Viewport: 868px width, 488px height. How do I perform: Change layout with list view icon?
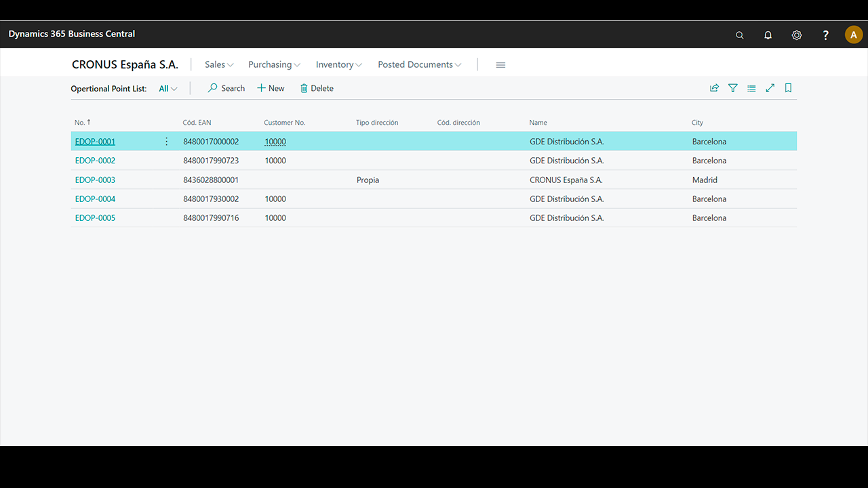tap(751, 88)
